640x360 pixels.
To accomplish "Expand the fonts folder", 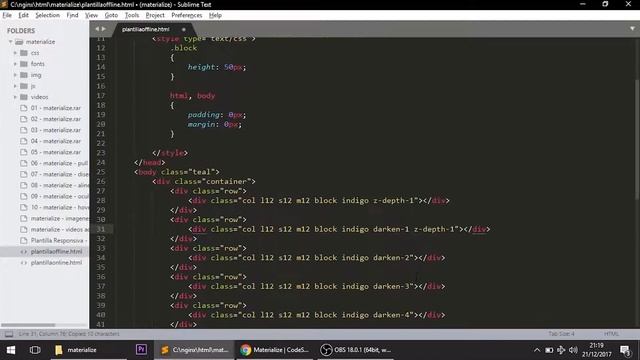I will tap(15, 64).
